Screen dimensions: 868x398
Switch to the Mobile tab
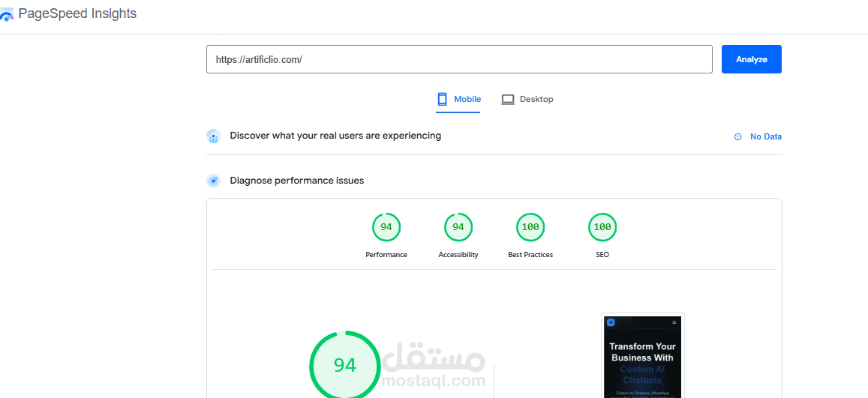tap(458, 100)
